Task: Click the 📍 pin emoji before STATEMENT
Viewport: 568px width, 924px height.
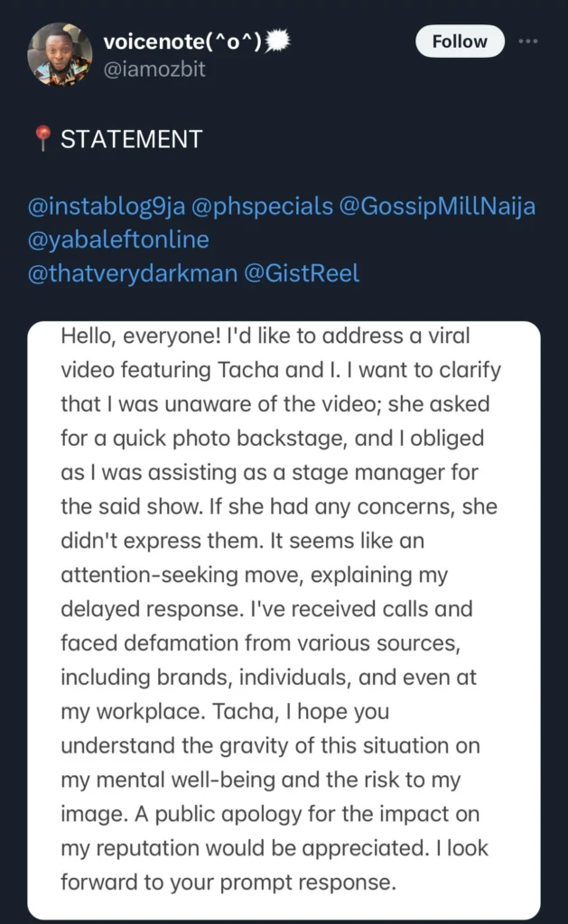Action: coord(40,139)
